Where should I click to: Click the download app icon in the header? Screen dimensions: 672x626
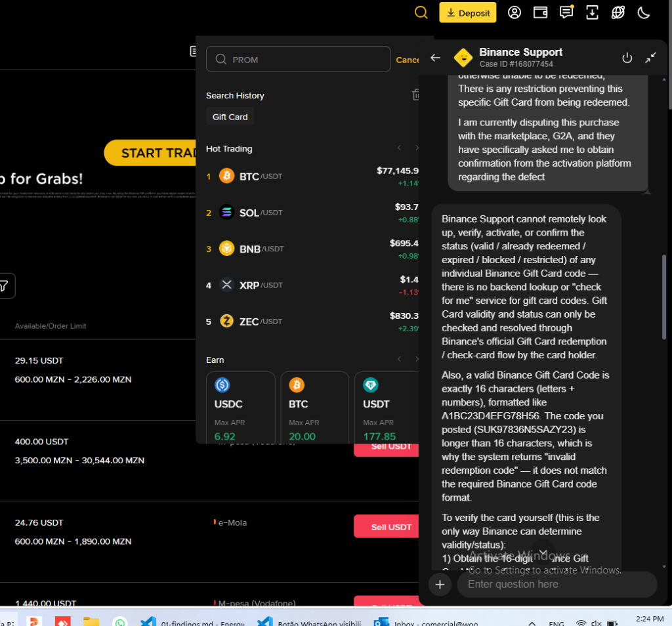(592, 12)
